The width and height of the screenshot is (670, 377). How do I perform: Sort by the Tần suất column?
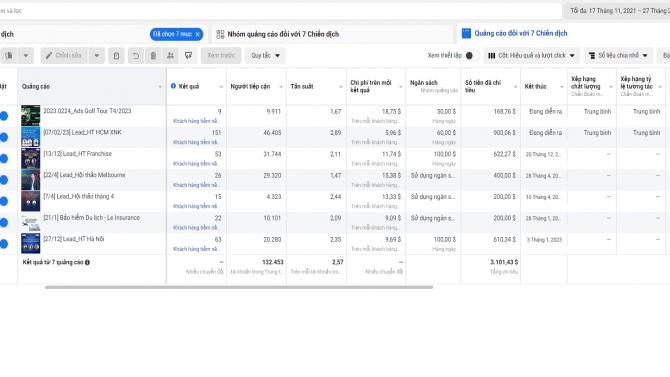click(x=316, y=86)
